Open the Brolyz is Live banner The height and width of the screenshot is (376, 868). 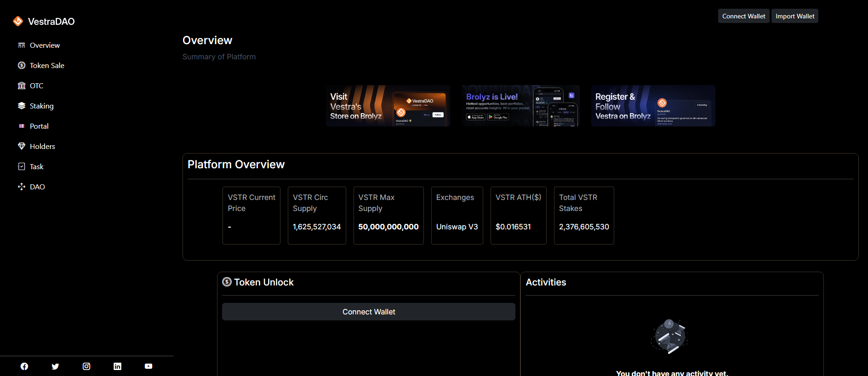520,106
